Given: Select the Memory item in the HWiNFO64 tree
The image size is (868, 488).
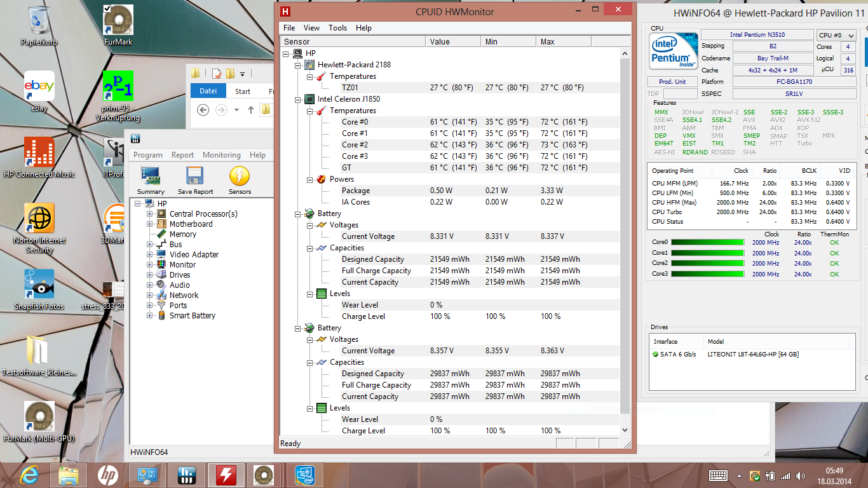Looking at the screenshot, I should pos(183,234).
